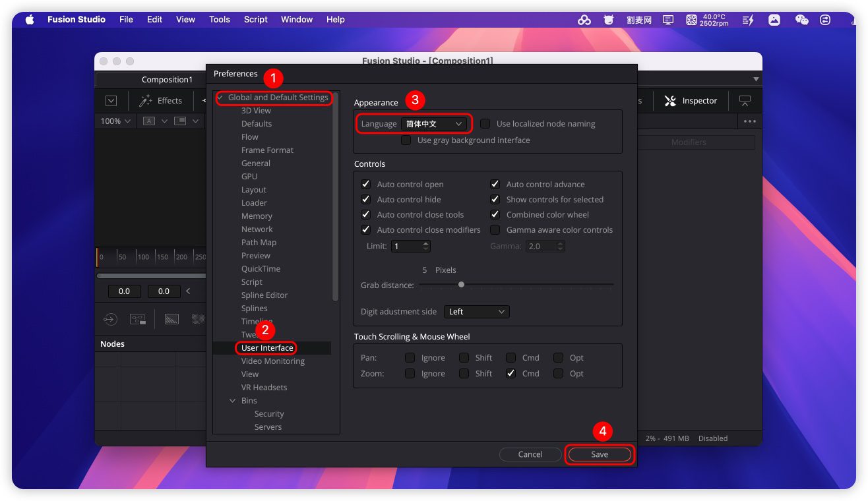The height and width of the screenshot is (501, 868).
Task: Enable Use localized node naming checkbox
Action: coord(485,124)
